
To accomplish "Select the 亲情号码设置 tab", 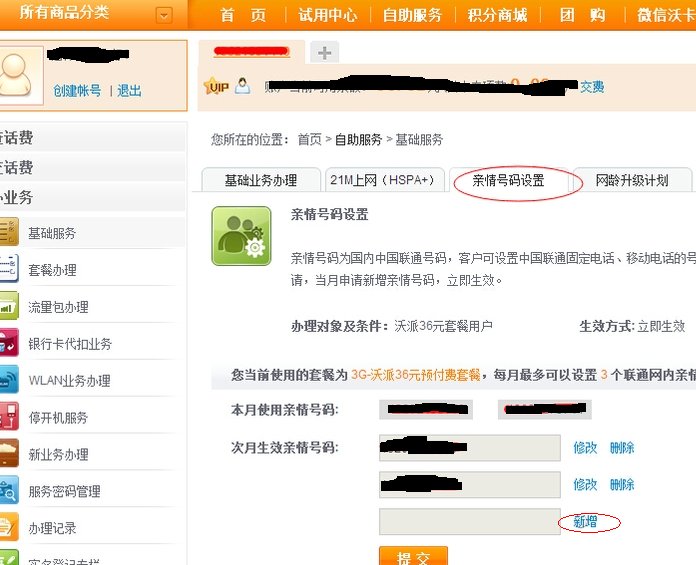I will pos(509,180).
